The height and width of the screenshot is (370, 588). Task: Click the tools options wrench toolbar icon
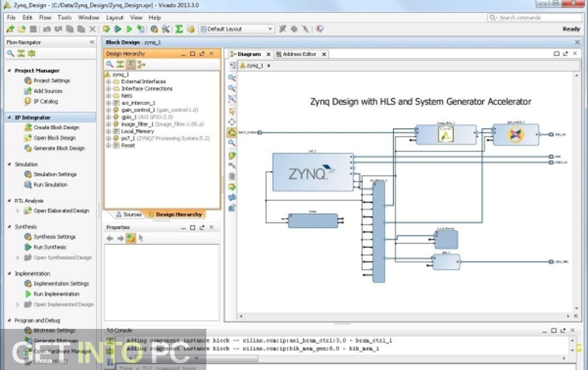pyautogui.click(x=165, y=29)
